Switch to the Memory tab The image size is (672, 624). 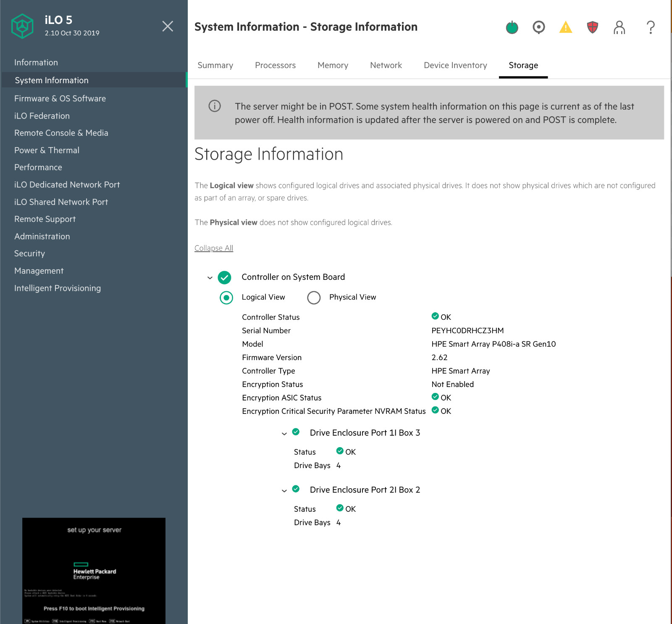(333, 65)
